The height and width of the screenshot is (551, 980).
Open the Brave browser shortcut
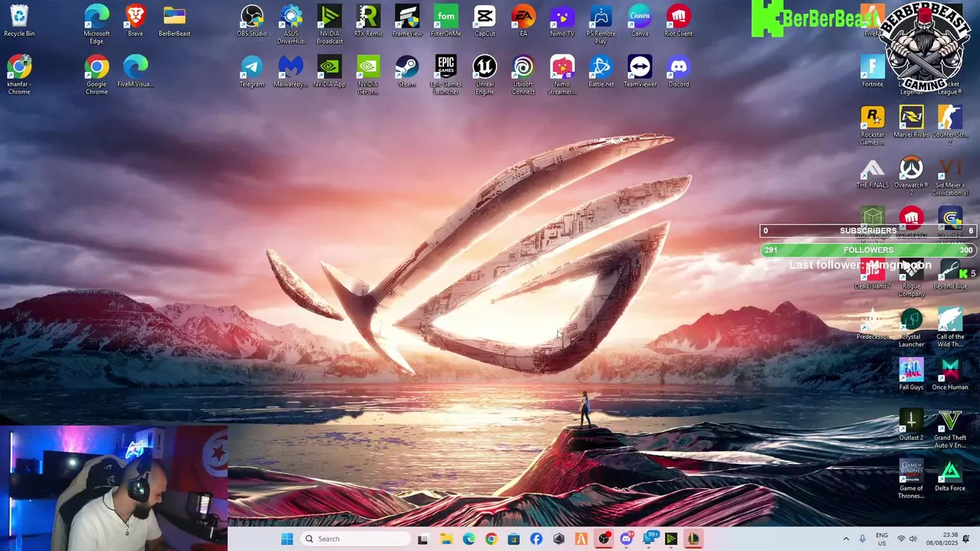[136, 21]
